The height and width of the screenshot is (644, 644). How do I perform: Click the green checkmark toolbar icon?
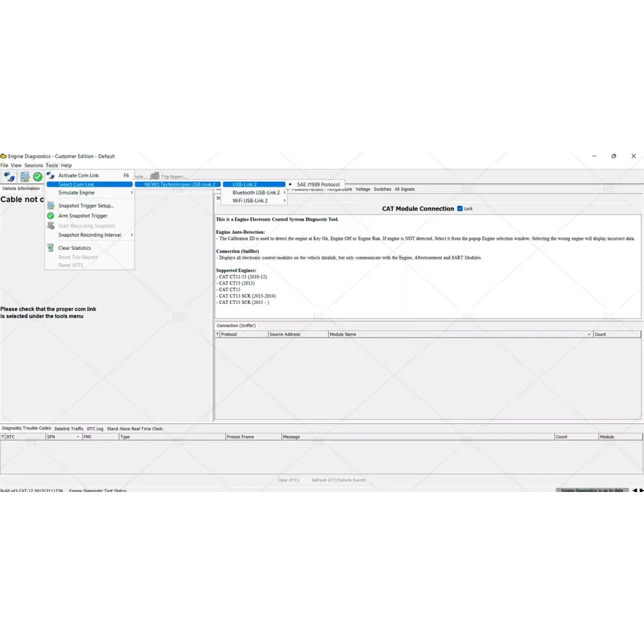click(38, 176)
